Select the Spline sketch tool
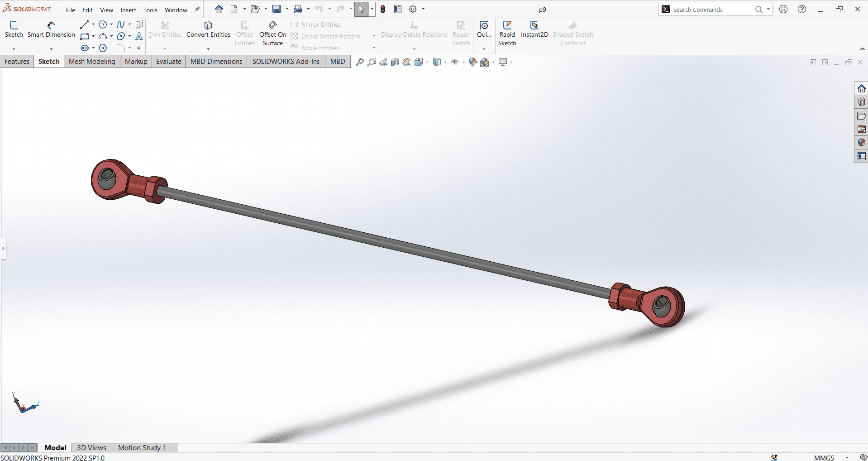Viewport: 868px width, 461px height. point(121,24)
